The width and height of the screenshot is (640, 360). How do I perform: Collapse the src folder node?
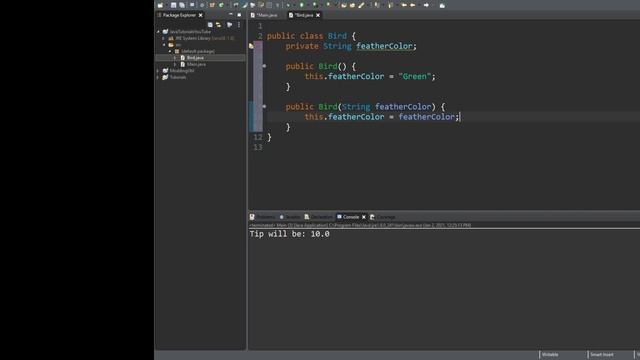(164, 44)
